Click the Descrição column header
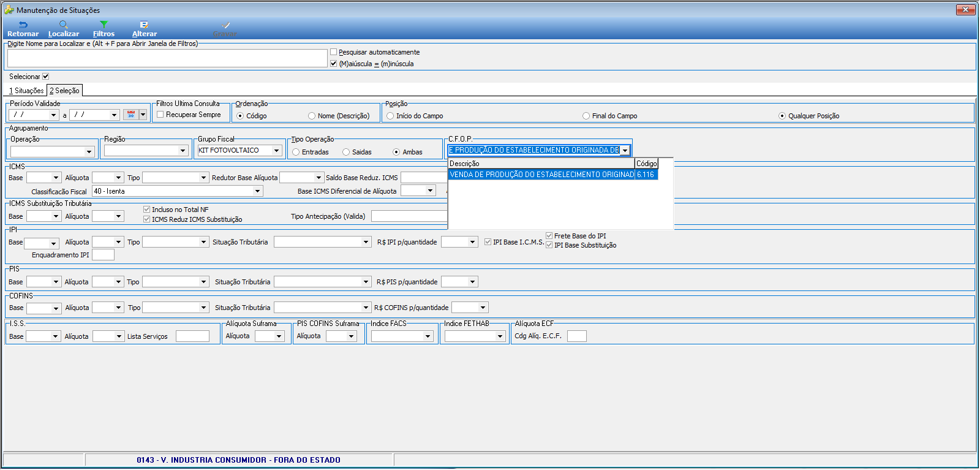 pos(541,164)
